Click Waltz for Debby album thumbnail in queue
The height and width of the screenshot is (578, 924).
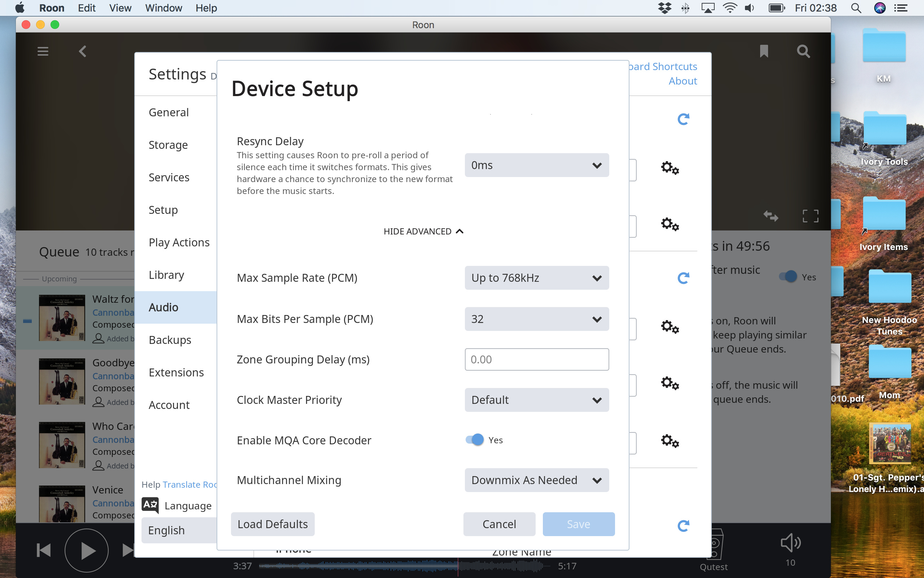tap(62, 318)
